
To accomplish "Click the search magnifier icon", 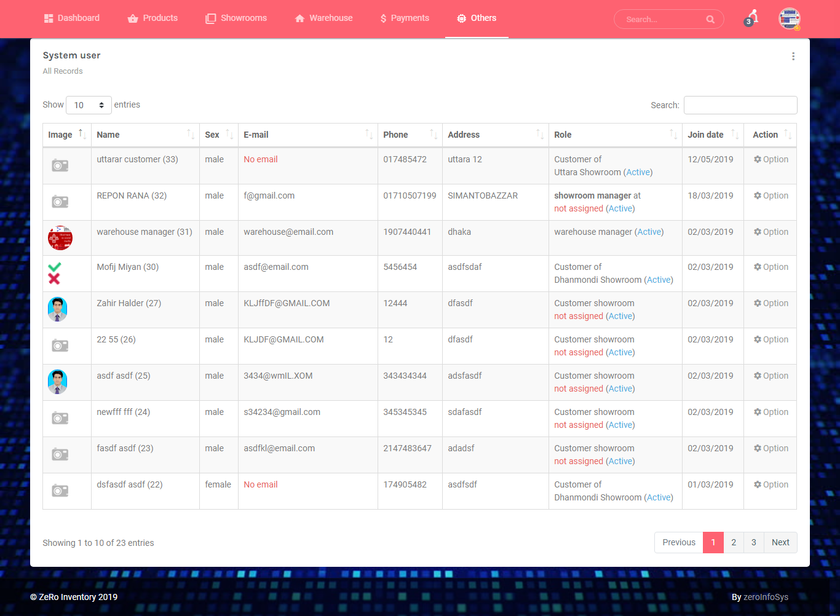I will pyautogui.click(x=710, y=20).
